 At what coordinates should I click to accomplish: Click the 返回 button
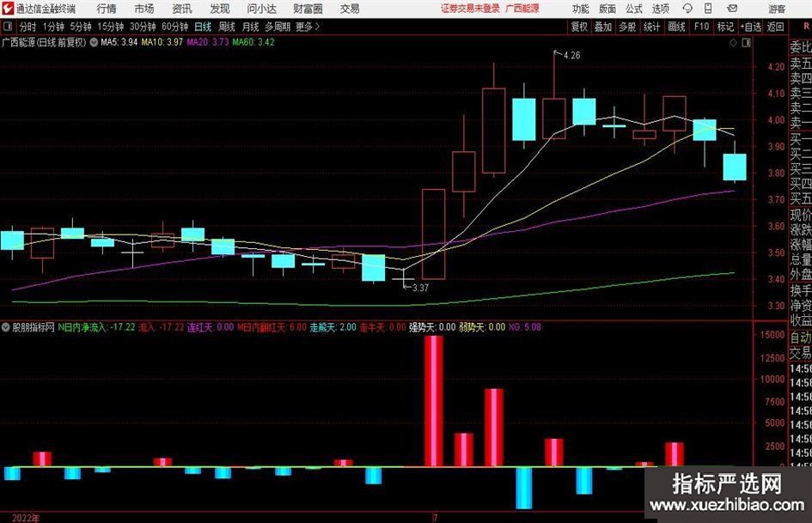(775, 27)
